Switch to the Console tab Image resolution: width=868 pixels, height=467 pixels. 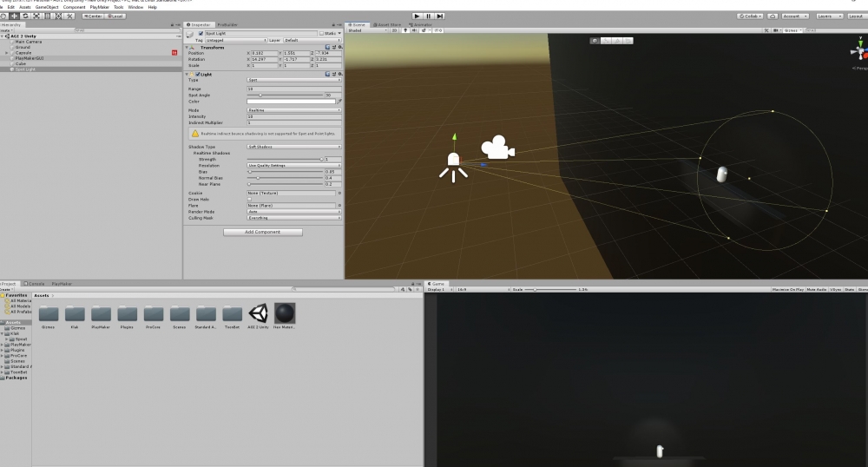[x=34, y=284]
